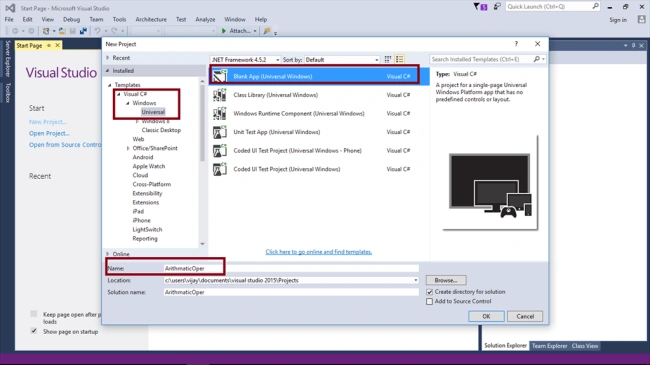Toggle Keep page open after project loads
The image size is (650, 365).
pyautogui.click(x=34, y=314)
